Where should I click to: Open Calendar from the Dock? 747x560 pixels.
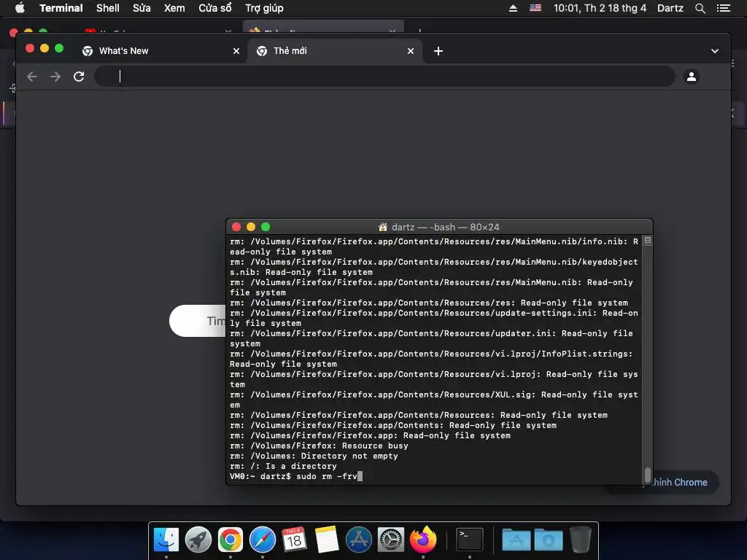294,540
